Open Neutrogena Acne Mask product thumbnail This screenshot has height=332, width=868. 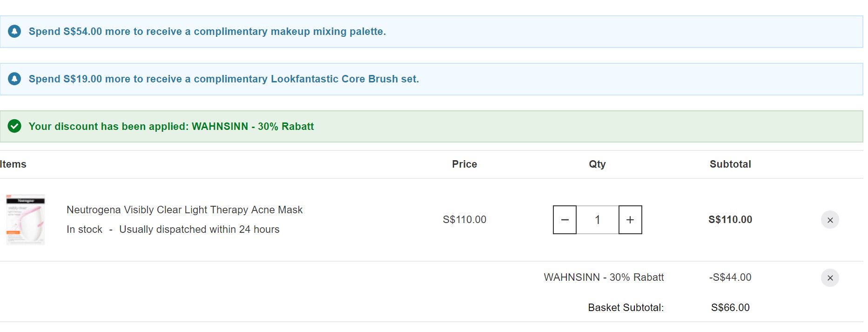[x=26, y=219]
